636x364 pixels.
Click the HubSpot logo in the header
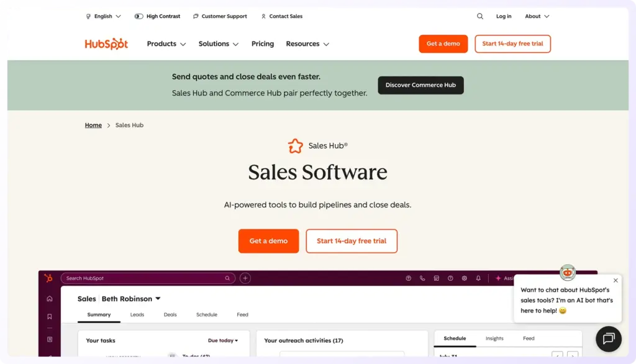point(106,44)
